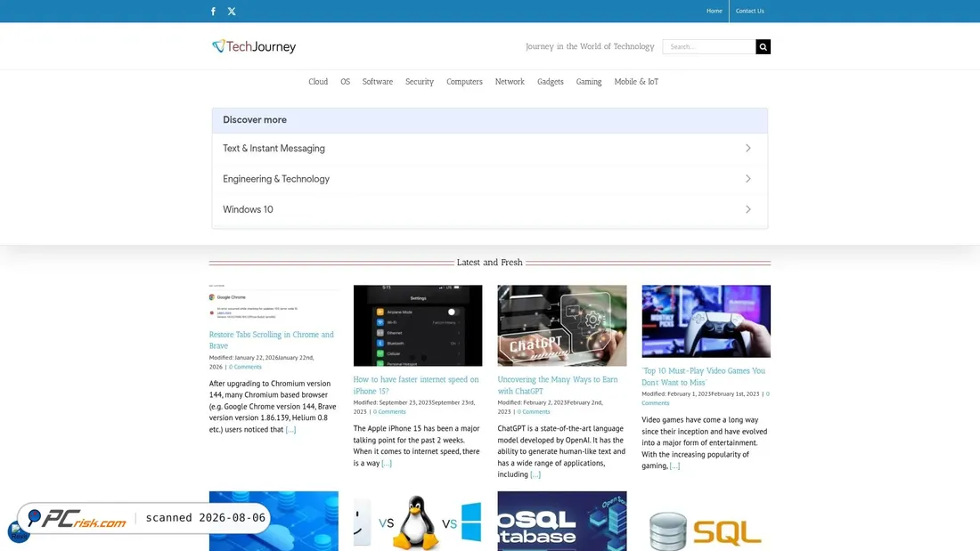This screenshot has height=551, width=980.
Task: Open the Security category
Action: point(420,82)
